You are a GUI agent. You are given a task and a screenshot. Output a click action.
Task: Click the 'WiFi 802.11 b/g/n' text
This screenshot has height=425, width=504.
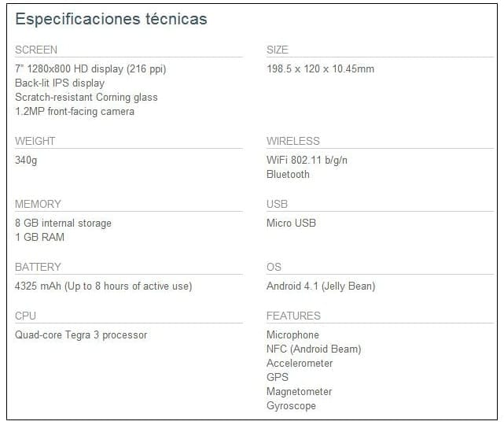pyautogui.click(x=307, y=161)
